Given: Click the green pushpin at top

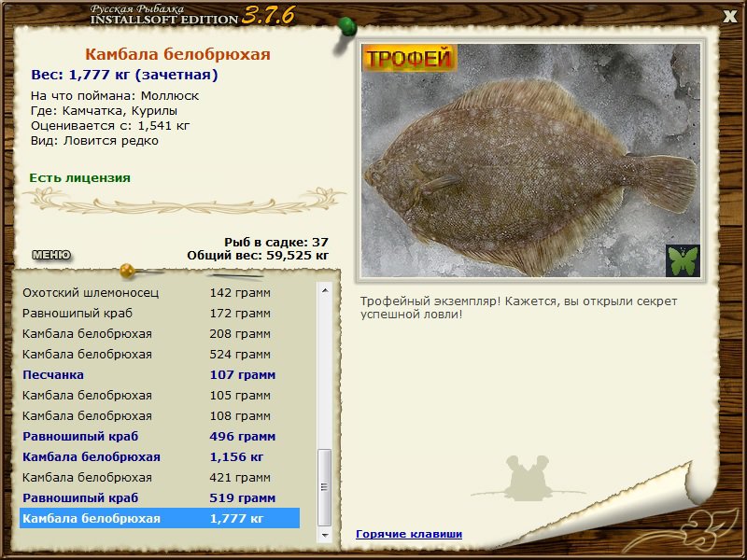Looking at the screenshot, I should 346,27.
